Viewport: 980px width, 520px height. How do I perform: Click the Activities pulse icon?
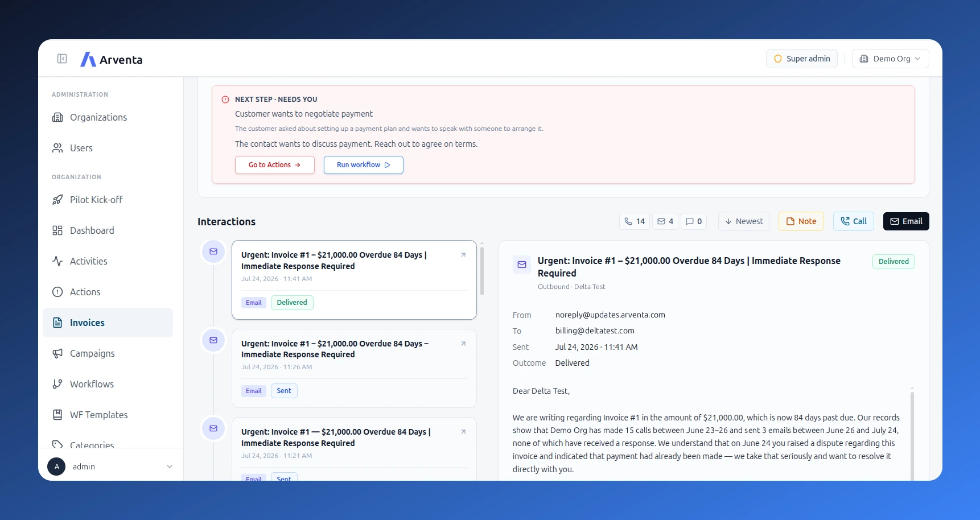point(57,261)
